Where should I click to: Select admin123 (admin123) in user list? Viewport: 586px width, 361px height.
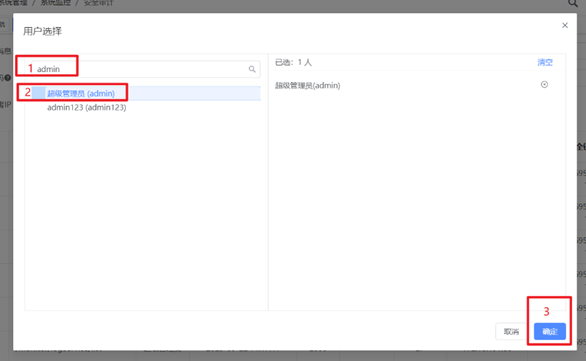(x=86, y=108)
